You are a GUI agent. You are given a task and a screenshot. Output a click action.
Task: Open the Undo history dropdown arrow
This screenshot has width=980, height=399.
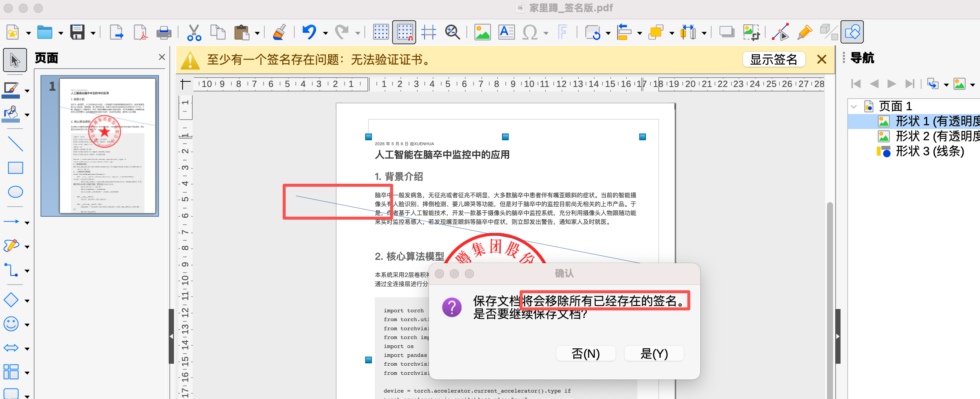tap(325, 33)
